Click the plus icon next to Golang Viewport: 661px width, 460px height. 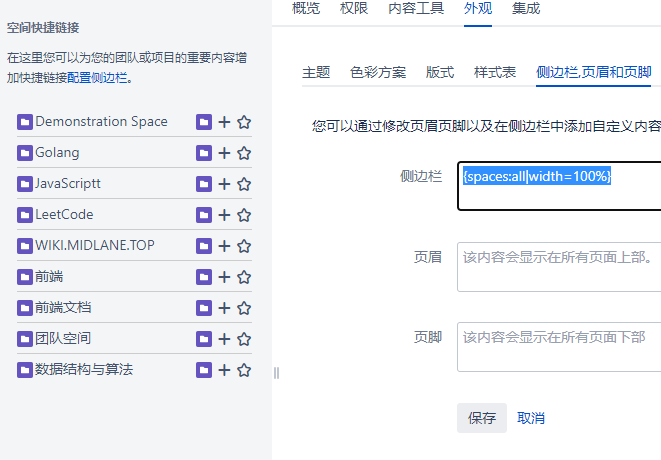224,153
